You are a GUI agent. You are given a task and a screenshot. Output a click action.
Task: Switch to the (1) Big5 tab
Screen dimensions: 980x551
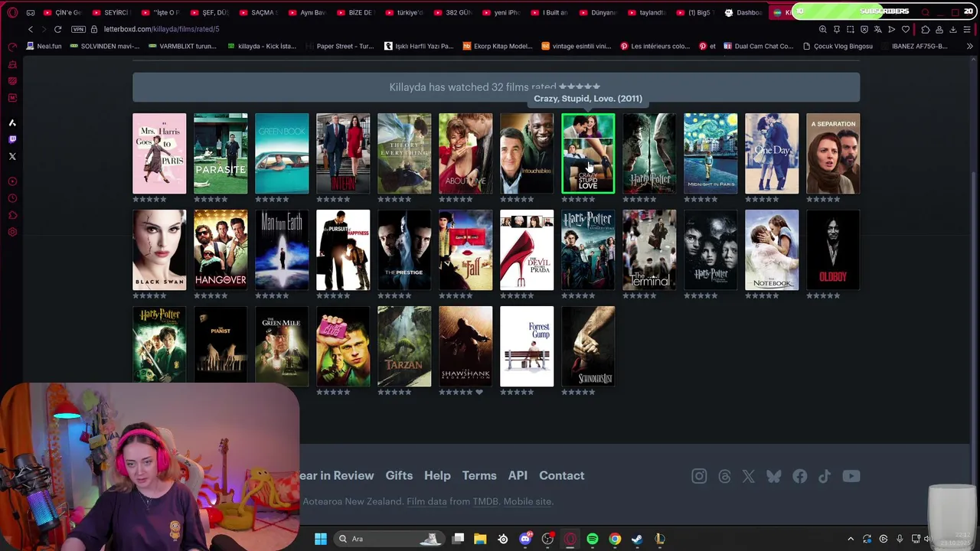[694, 12]
